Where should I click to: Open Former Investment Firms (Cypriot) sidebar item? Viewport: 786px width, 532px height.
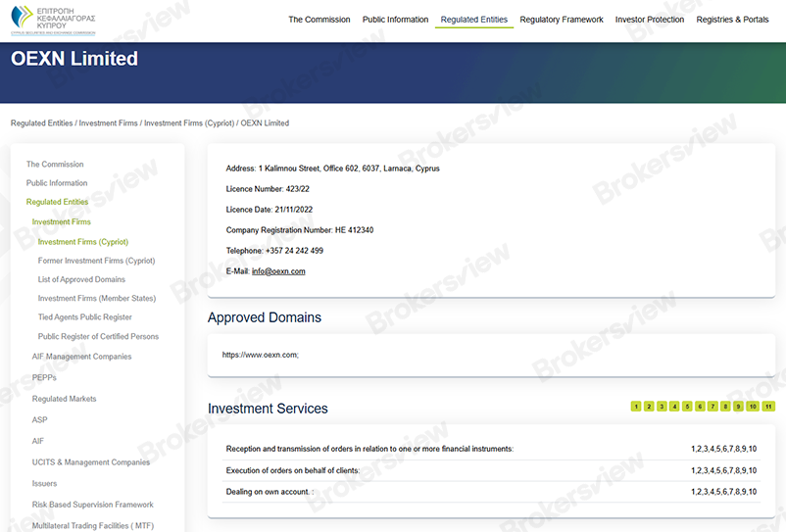97,261
